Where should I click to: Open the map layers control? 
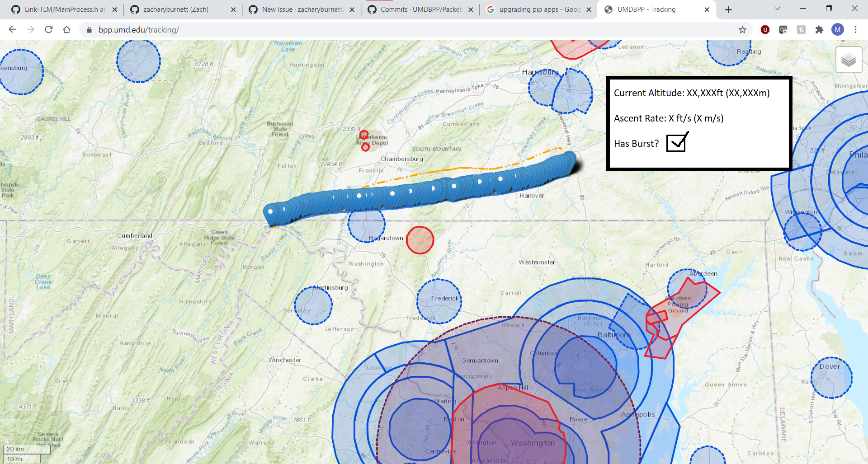849,60
